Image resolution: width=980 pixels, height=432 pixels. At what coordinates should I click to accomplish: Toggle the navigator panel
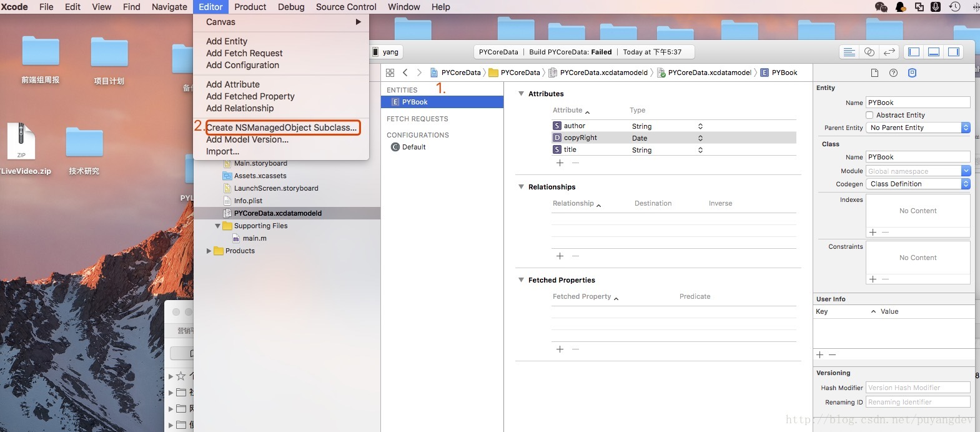(x=914, y=52)
